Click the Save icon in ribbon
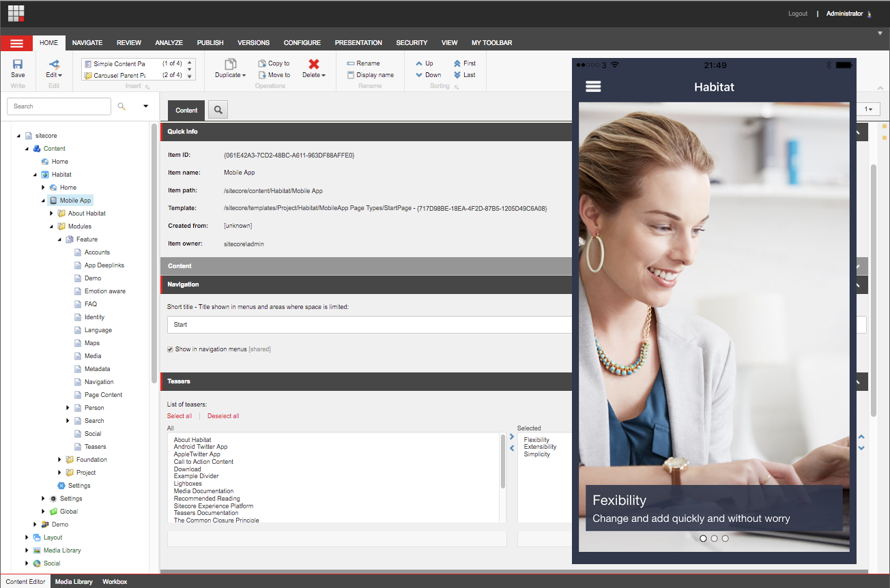The height and width of the screenshot is (588, 890). 18,64
